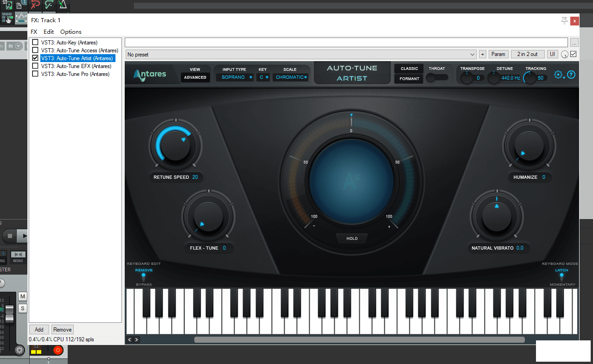Open the Input Type Soprano dropdown
The width and height of the screenshot is (593, 364).
click(x=235, y=77)
